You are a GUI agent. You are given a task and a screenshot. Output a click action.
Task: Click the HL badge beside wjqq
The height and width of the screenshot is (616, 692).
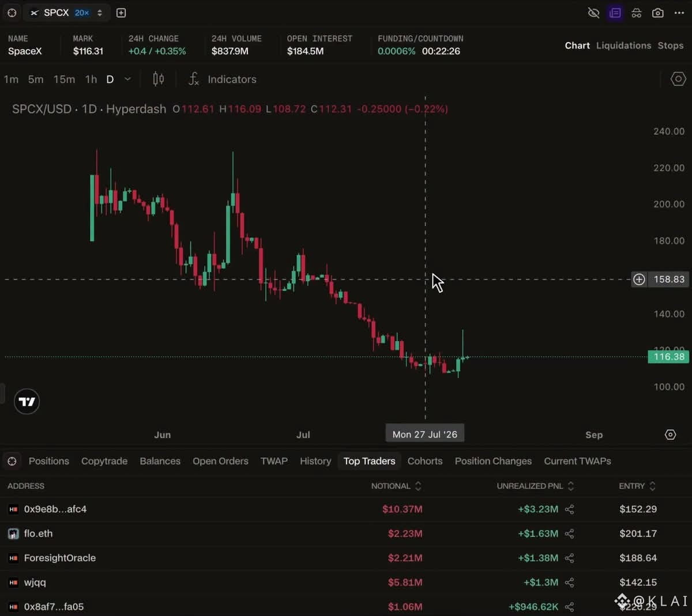pos(13,583)
